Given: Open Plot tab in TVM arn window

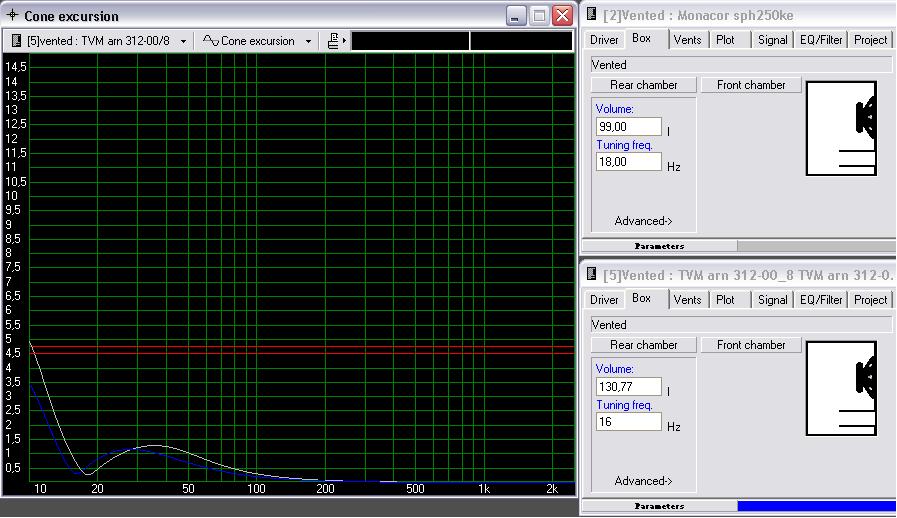Looking at the screenshot, I should (x=725, y=299).
